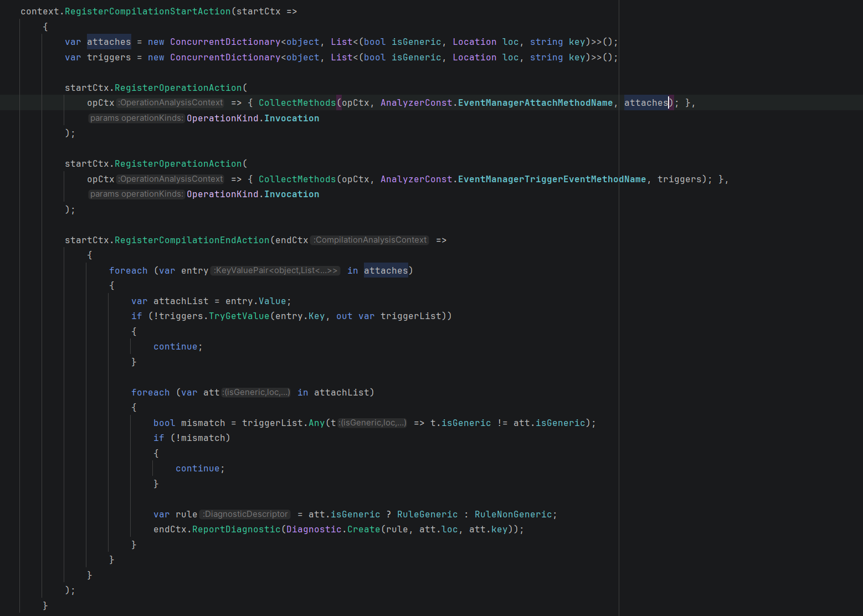Click the TryGetValue method call
Image resolution: width=863 pixels, height=616 pixels.
[x=239, y=316]
